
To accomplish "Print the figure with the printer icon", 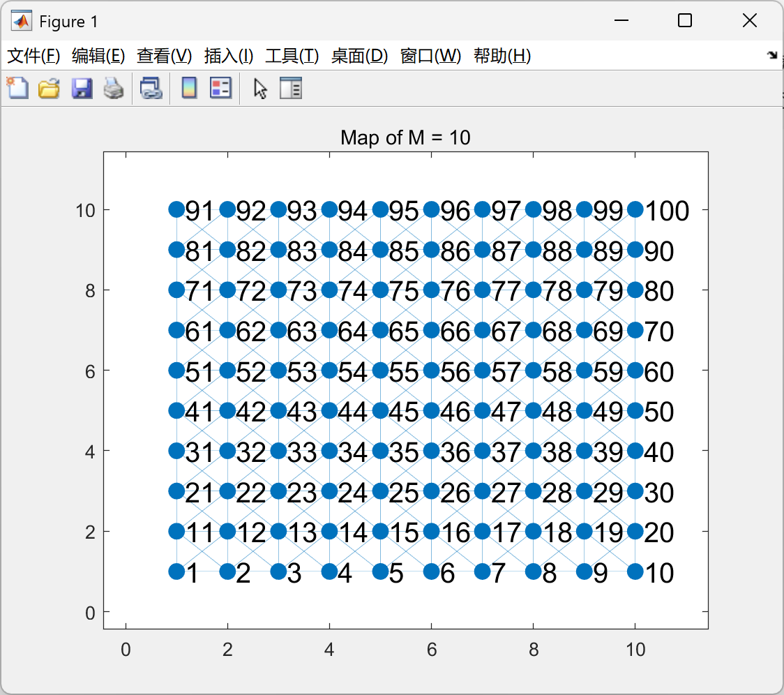I will [114, 89].
